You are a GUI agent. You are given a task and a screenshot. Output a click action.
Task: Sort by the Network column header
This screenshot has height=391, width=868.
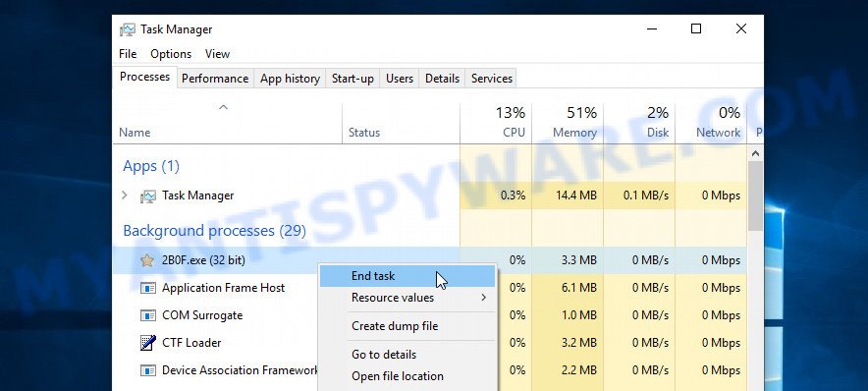(x=711, y=123)
